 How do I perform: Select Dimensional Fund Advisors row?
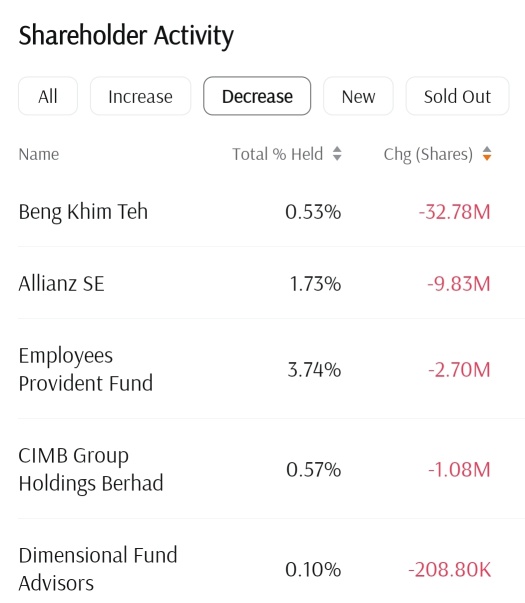coord(262,569)
